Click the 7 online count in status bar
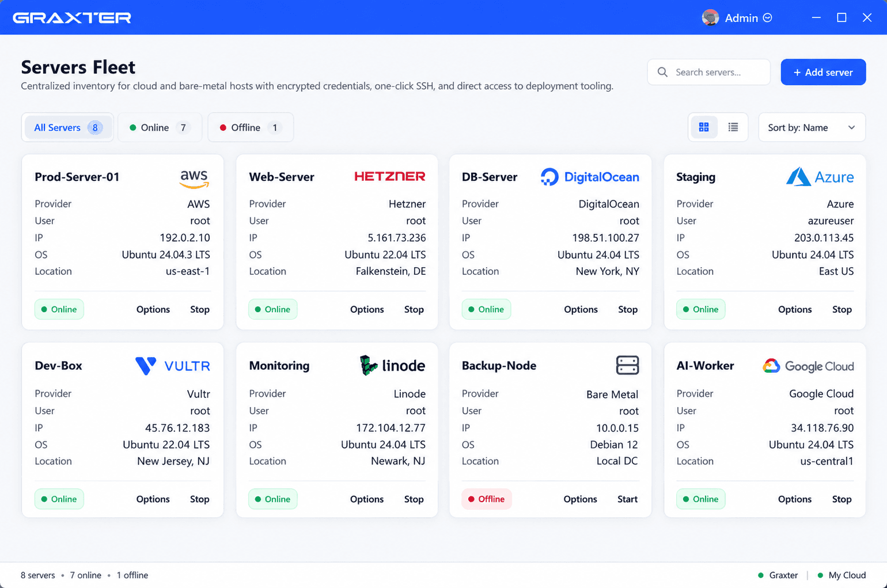887x588 pixels. [x=86, y=575]
